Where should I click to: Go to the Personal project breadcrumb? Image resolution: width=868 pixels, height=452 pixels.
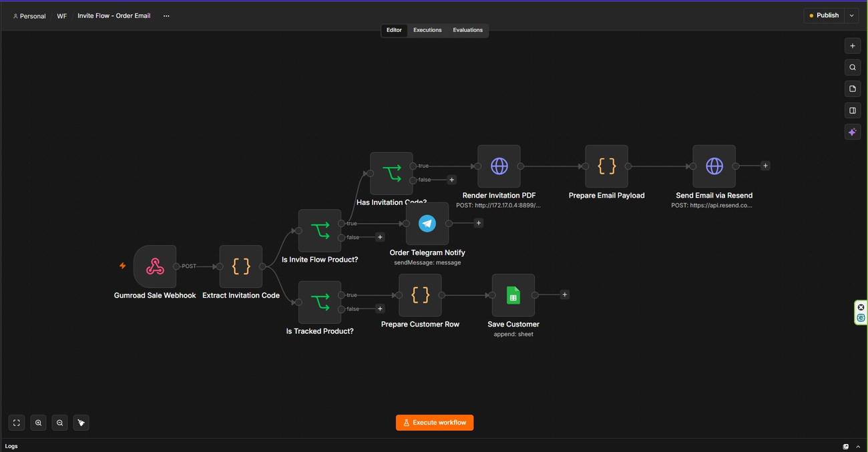(29, 16)
